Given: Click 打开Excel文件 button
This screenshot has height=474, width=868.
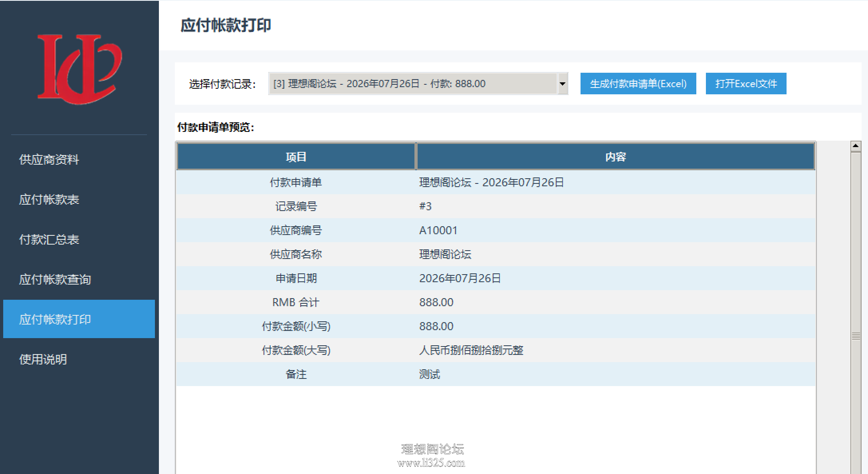Looking at the screenshot, I should [x=746, y=84].
